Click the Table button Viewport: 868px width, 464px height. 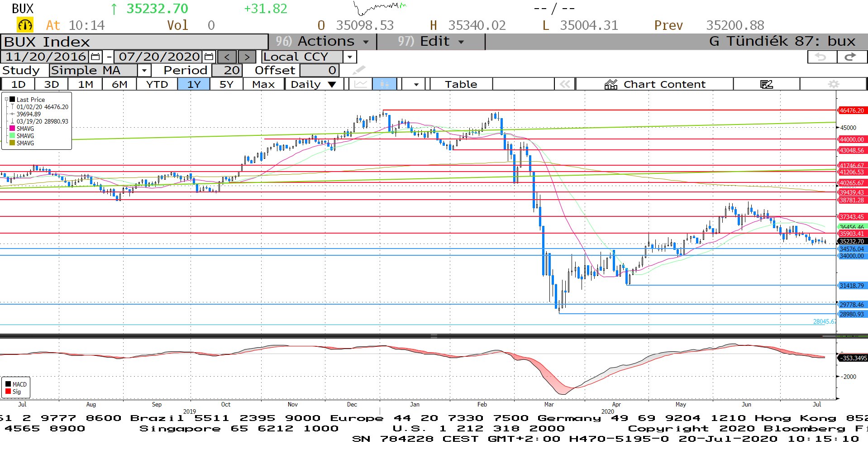click(461, 84)
